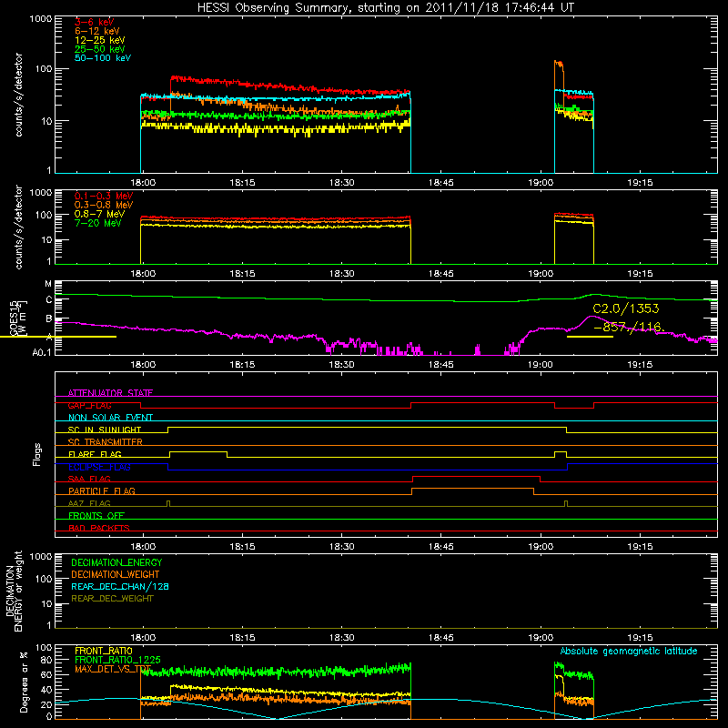Select the DECIMATION_ENERGY legend label

pos(116,562)
